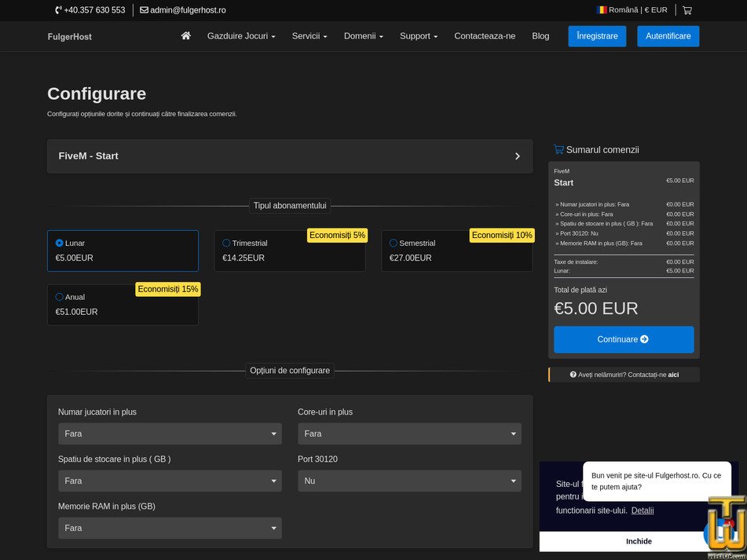
Task: Select the Anual plan with 15% discount
Action: (x=59, y=297)
